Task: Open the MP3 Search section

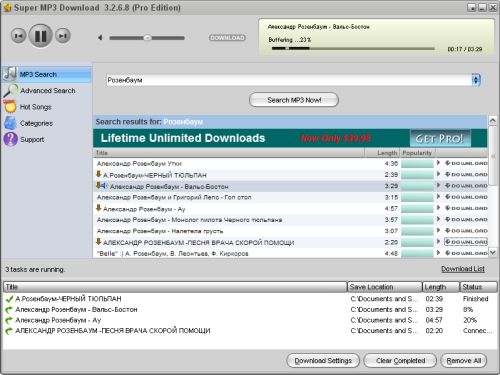Action: click(x=47, y=74)
